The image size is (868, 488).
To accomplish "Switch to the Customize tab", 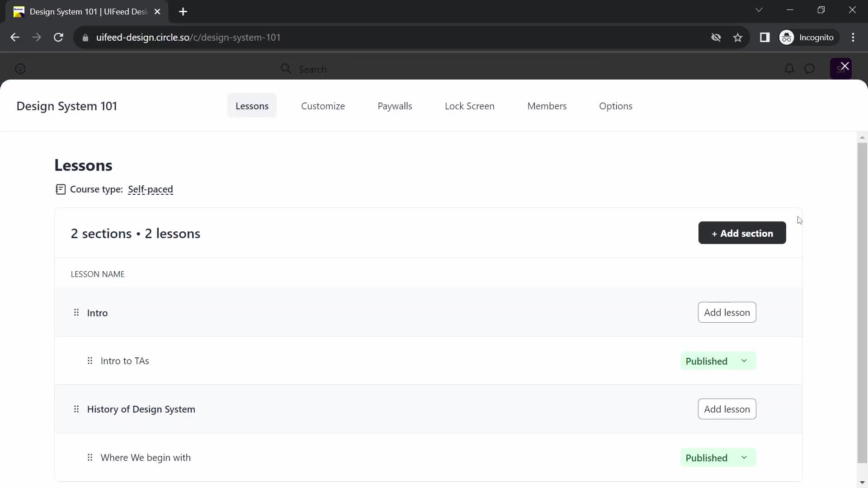I will pos(322,106).
